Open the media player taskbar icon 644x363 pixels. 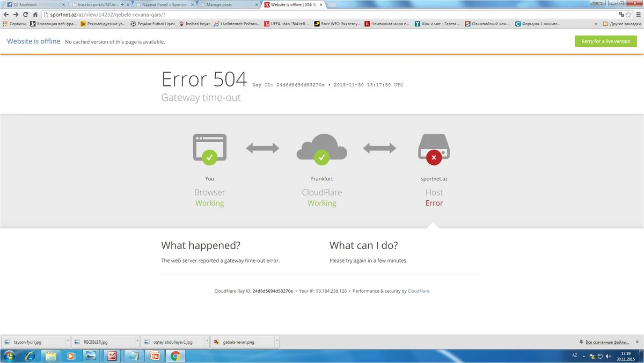click(71, 355)
